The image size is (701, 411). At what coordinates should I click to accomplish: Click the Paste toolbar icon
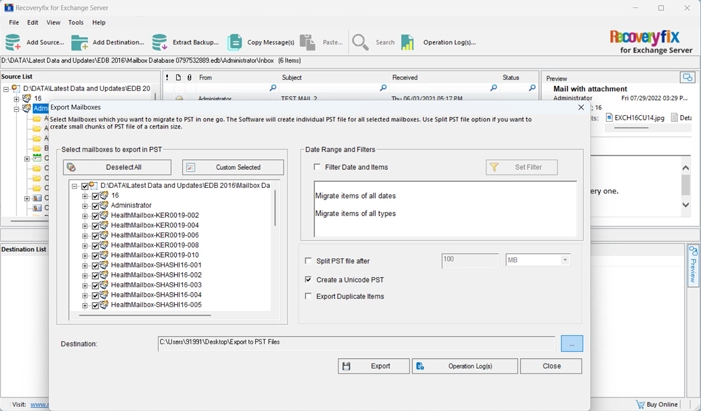[308, 42]
